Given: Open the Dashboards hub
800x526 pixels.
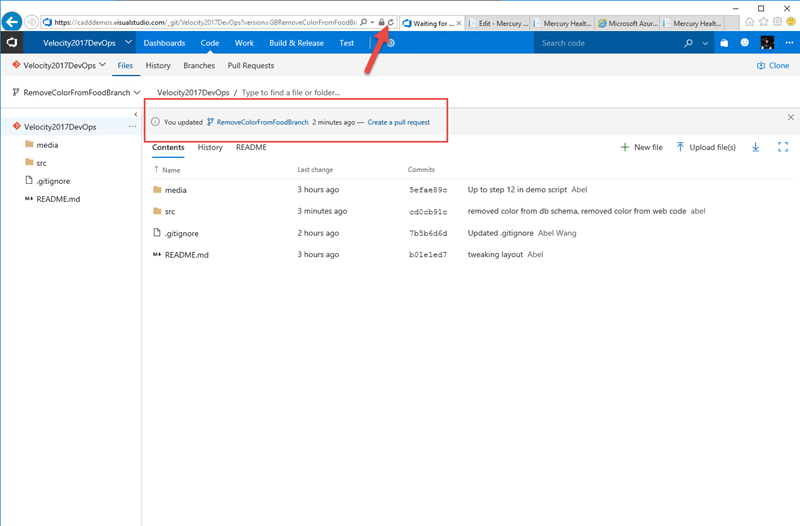Looking at the screenshot, I should [164, 43].
